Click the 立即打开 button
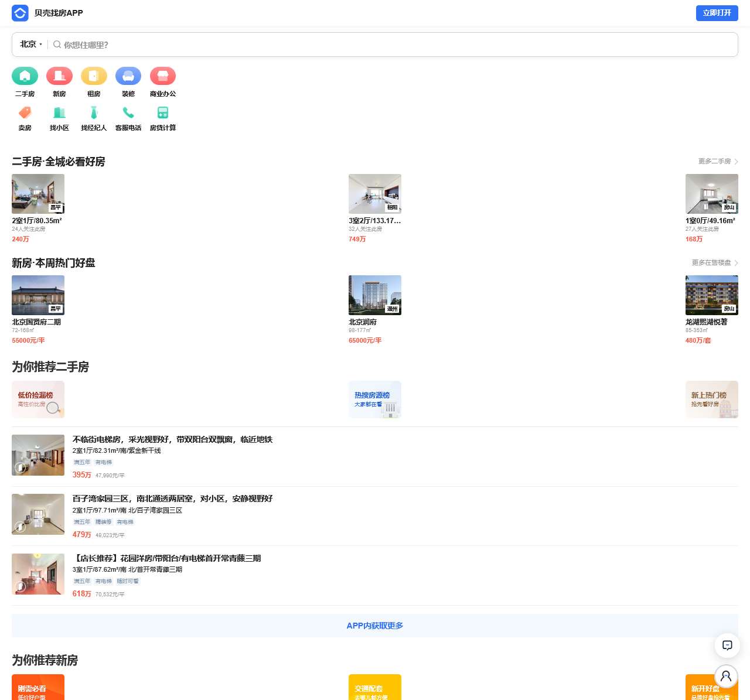 tap(717, 13)
